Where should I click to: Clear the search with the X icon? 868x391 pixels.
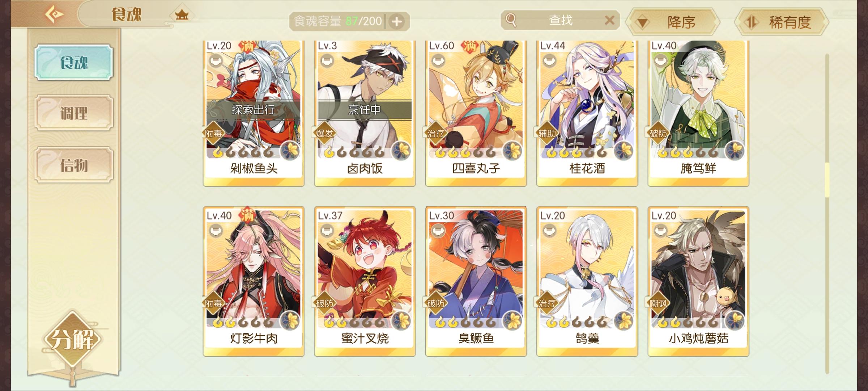click(x=610, y=20)
